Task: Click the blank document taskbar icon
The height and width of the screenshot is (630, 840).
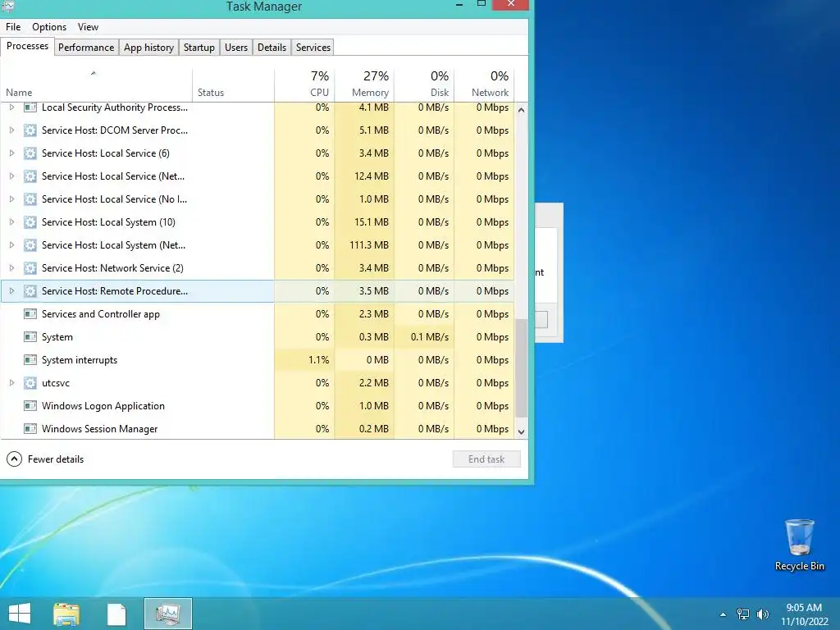Action: click(116, 614)
